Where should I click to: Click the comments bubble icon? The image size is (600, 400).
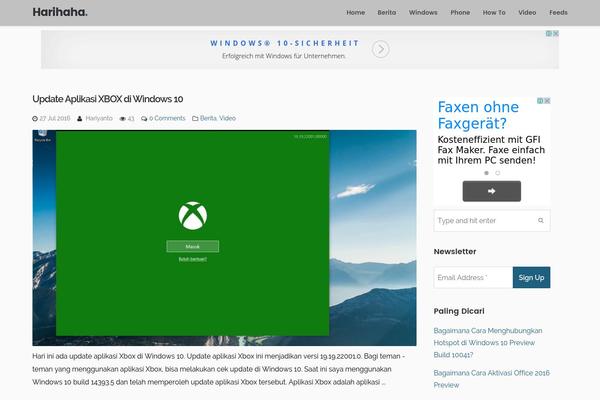(144, 119)
